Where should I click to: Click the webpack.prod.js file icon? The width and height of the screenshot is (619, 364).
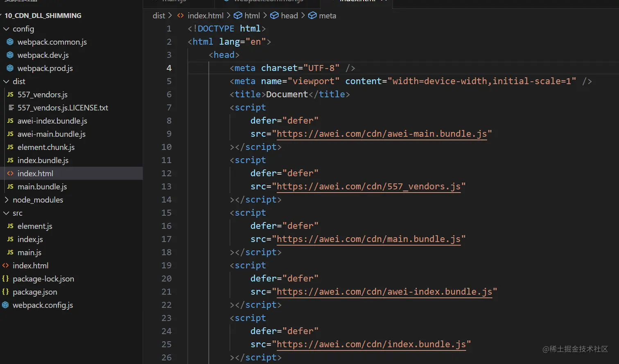coord(10,68)
